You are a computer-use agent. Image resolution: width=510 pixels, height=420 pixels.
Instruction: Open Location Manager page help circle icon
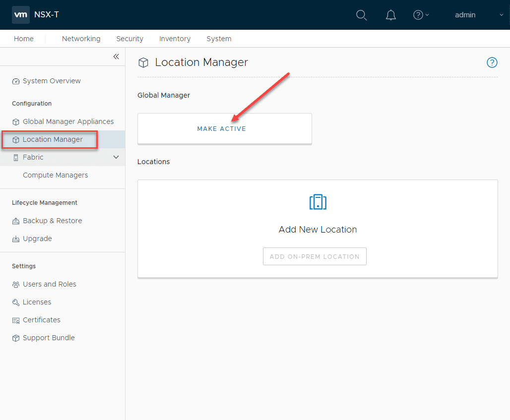coord(492,62)
